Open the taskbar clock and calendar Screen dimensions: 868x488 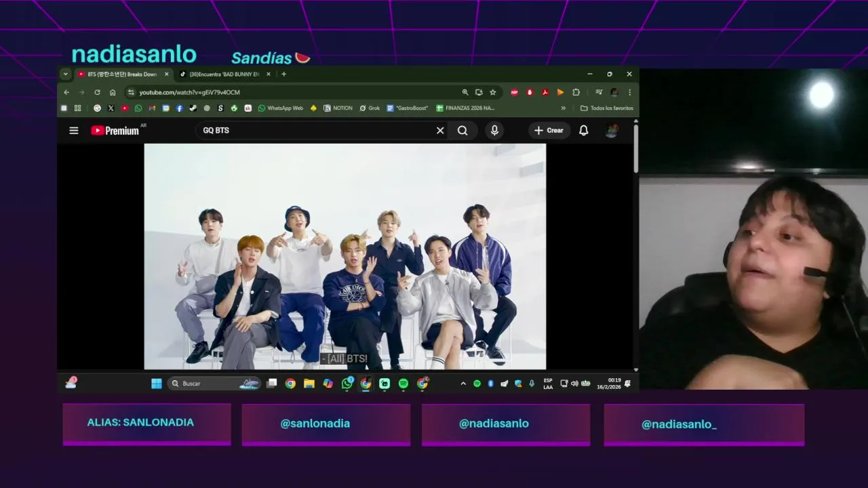(609, 384)
